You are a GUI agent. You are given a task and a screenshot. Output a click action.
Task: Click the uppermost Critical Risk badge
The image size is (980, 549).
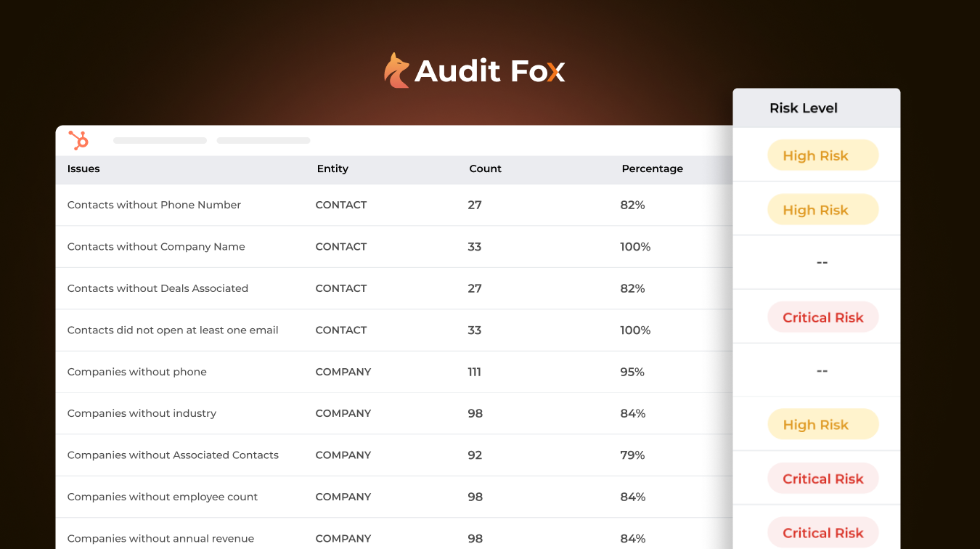click(x=822, y=317)
